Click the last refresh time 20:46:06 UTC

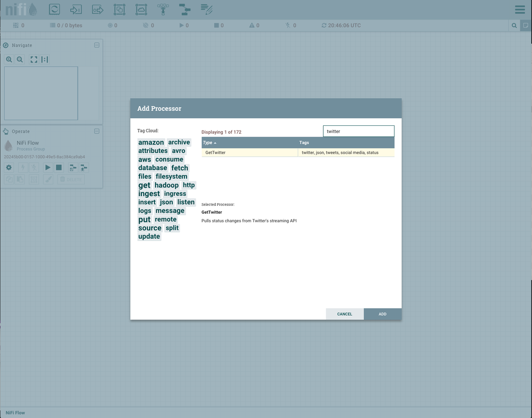[x=344, y=26]
